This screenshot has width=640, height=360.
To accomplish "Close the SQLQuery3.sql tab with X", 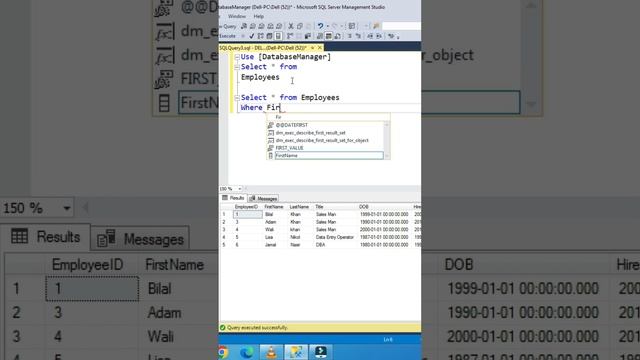I will click(x=320, y=48).
